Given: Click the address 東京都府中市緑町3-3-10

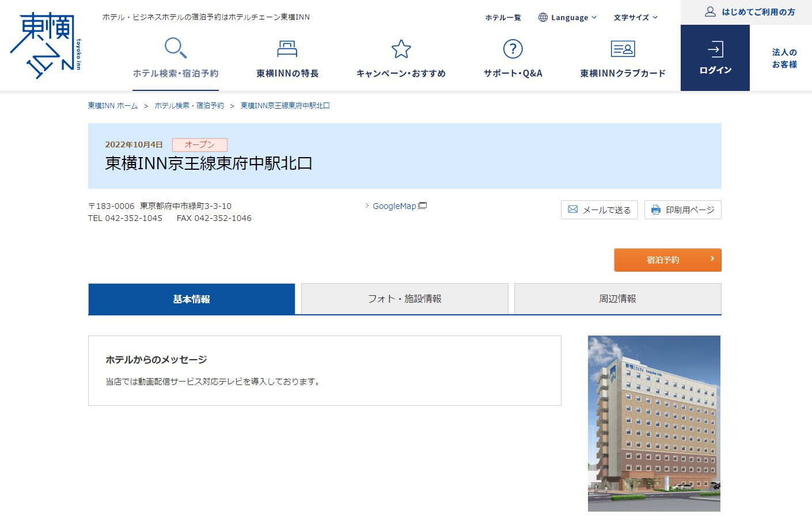Looking at the screenshot, I should (185, 206).
